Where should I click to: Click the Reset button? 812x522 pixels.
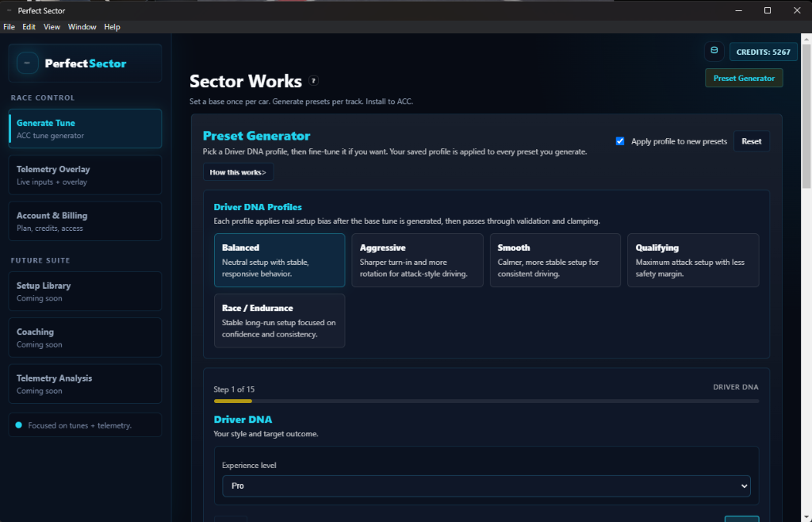click(x=752, y=141)
